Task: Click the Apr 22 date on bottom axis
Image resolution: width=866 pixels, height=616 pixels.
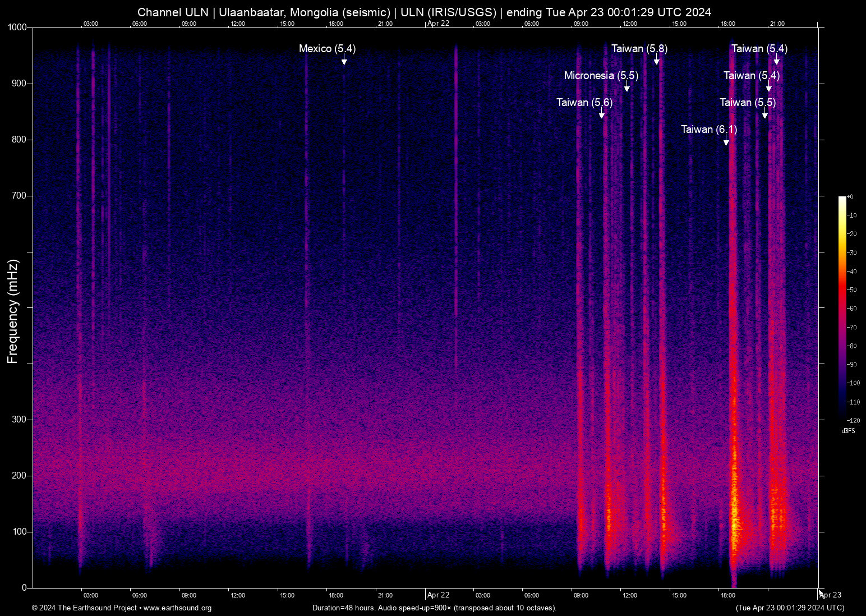Action: (438, 595)
